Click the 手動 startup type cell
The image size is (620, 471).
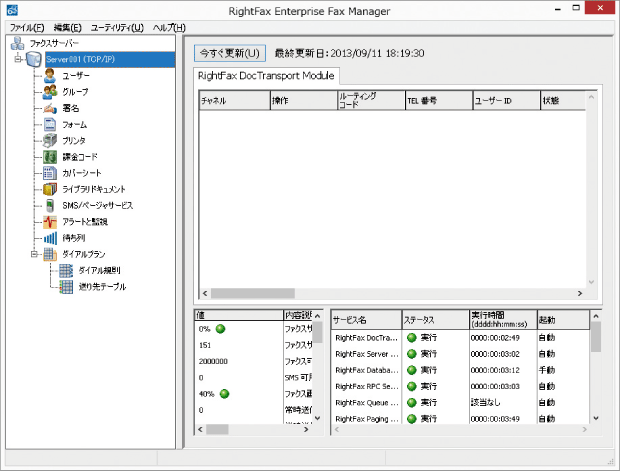(x=547, y=370)
